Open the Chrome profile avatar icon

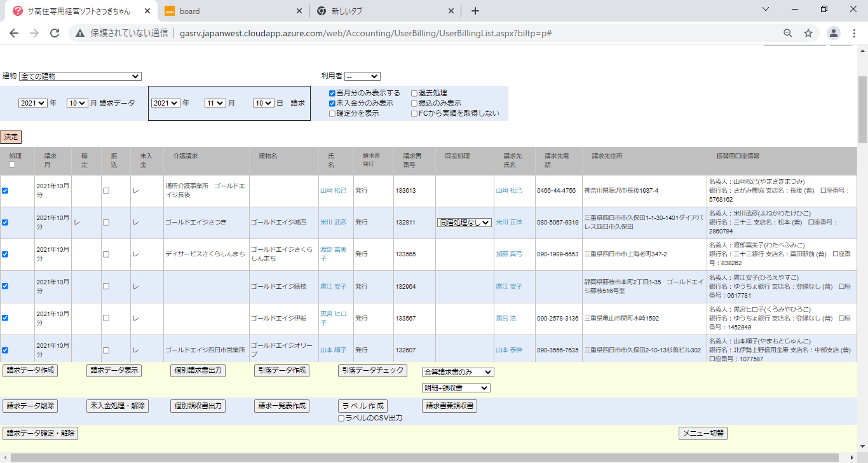[x=834, y=33]
